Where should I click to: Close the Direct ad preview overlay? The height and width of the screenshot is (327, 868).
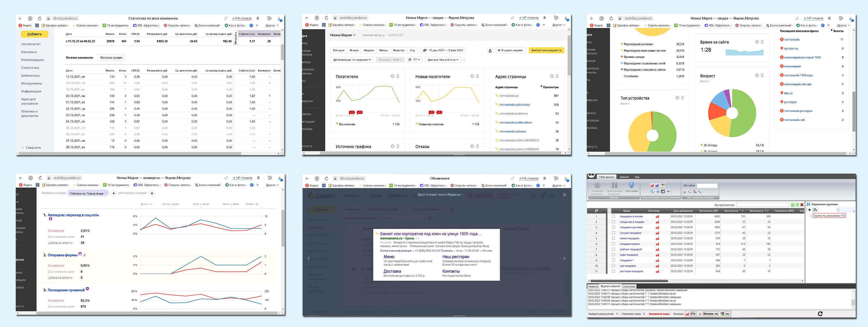click(x=564, y=195)
